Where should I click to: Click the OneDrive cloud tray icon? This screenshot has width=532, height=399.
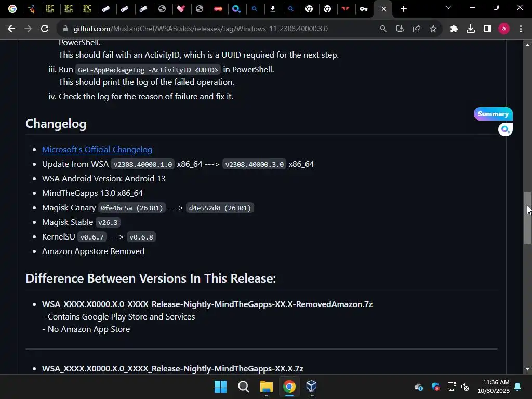419,387
